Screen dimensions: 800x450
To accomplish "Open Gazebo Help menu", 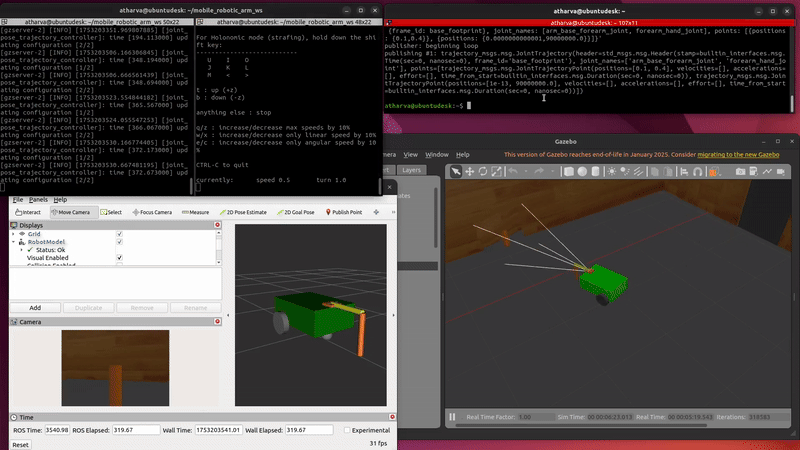I will [462, 155].
